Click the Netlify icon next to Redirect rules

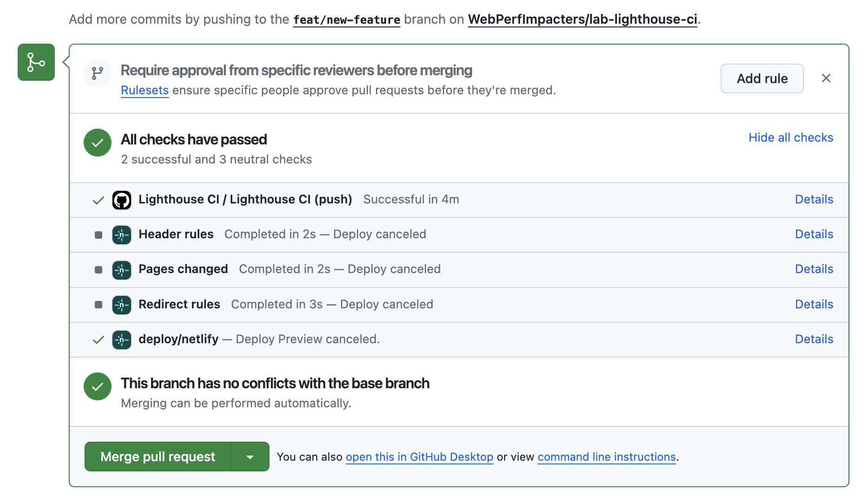tap(122, 305)
